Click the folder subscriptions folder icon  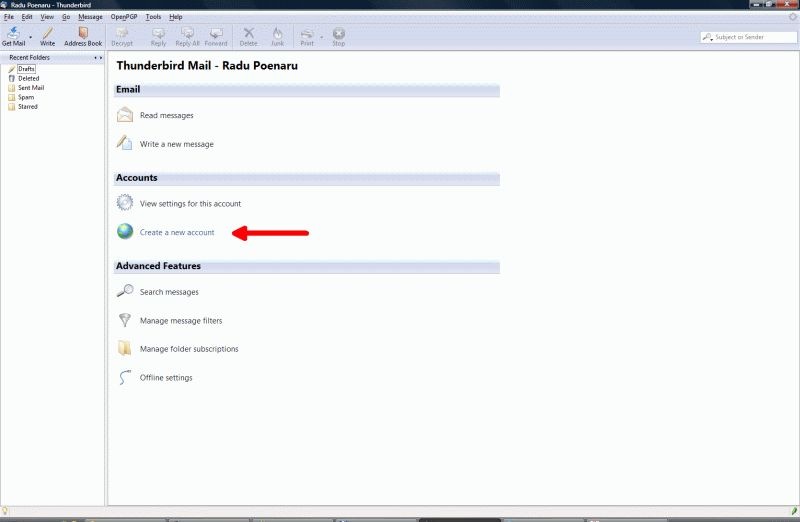[x=124, y=348]
